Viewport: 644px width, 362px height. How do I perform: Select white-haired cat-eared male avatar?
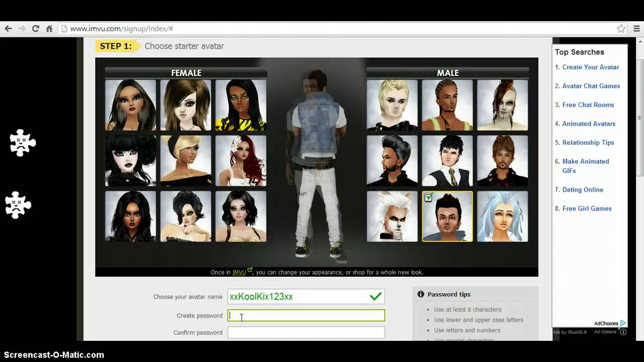[x=392, y=216]
